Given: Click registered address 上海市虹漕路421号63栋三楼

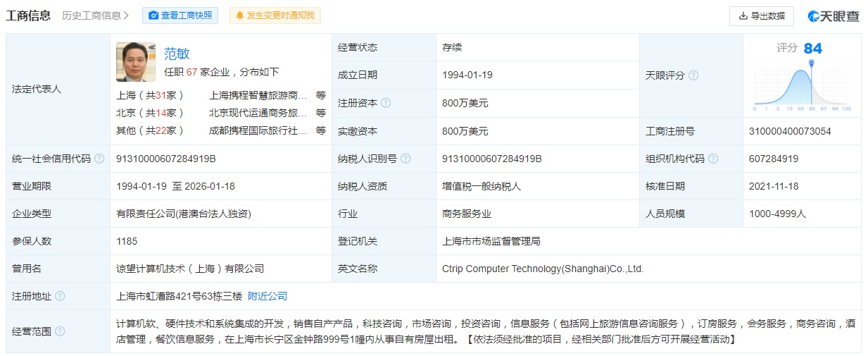Looking at the screenshot, I should pos(179,296).
